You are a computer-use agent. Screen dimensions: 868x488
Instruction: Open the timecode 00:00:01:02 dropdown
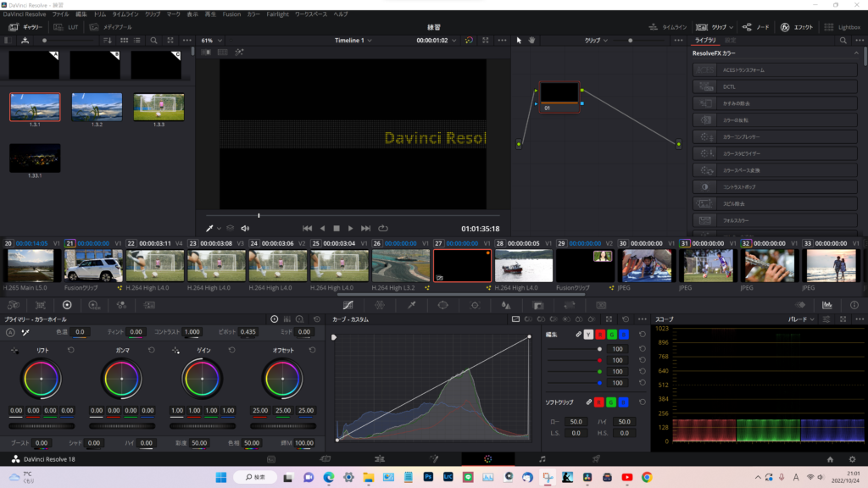point(437,41)
